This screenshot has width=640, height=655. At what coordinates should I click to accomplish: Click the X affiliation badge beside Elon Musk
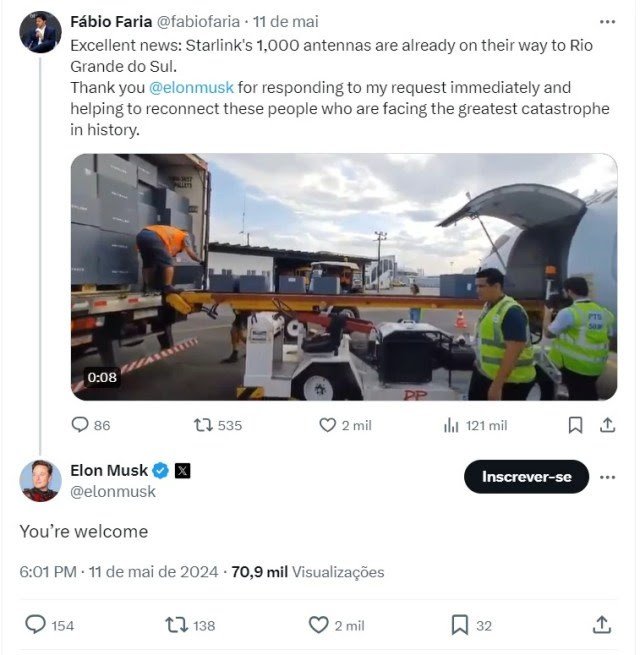[182, 471]
